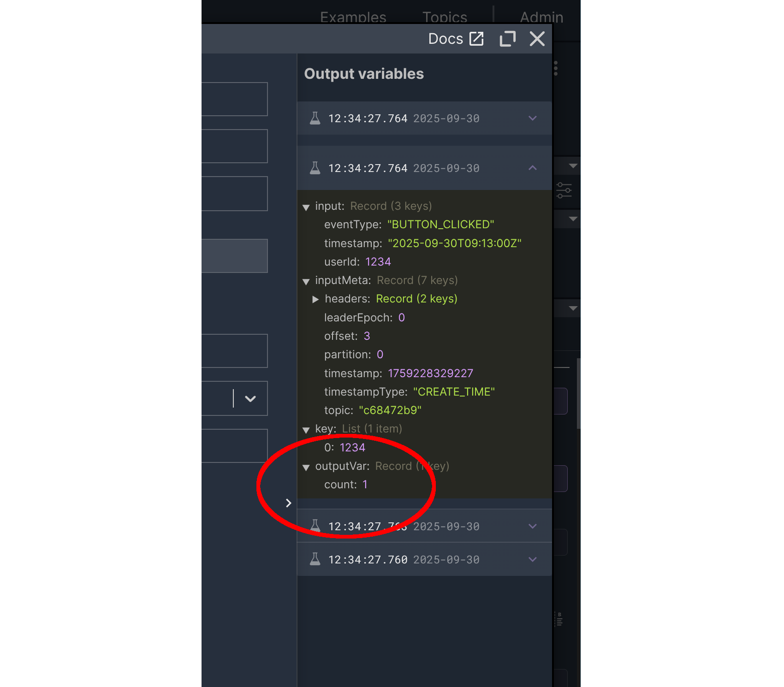Click the flask icon of the 12:34:27.760 entry
Viewport: 784px width, 687px height.
315,559
